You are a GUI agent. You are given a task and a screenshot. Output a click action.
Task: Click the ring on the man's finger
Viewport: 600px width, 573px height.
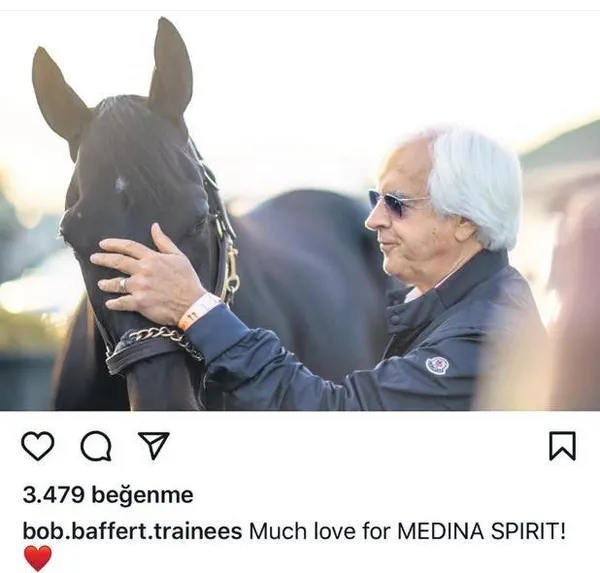click(x=122, y=285)
